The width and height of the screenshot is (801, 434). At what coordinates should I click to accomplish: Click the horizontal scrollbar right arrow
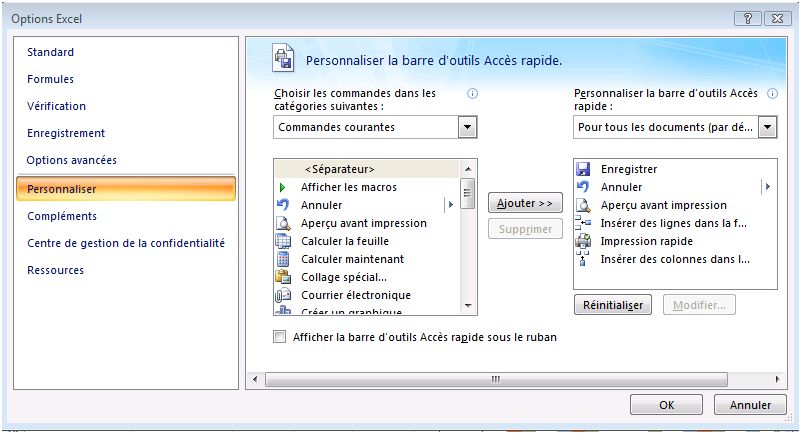(x=778, y=379)
